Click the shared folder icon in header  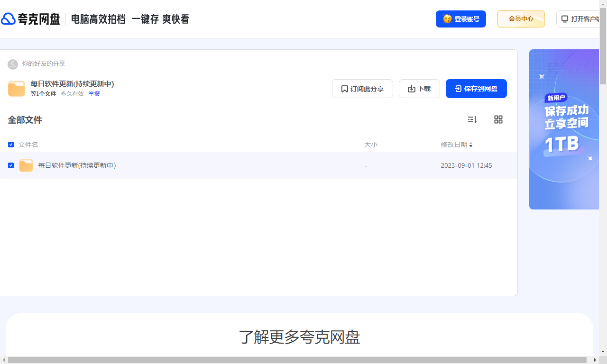[x=17, y=89]
